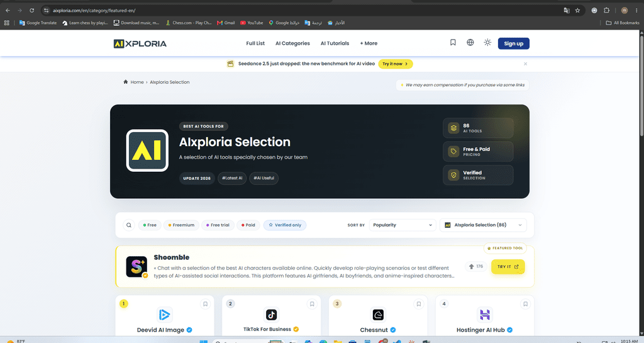Click the Chessnut logo icon

pos(378,315)
